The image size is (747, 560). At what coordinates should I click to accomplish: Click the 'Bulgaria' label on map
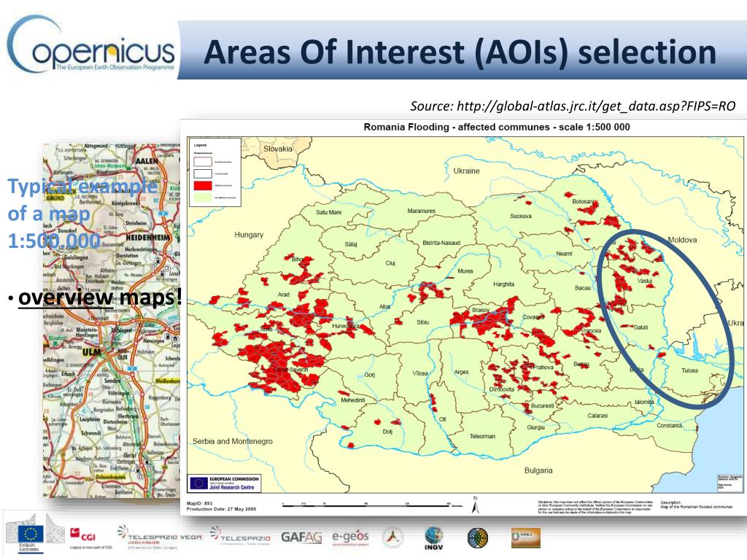pos(538,470)
